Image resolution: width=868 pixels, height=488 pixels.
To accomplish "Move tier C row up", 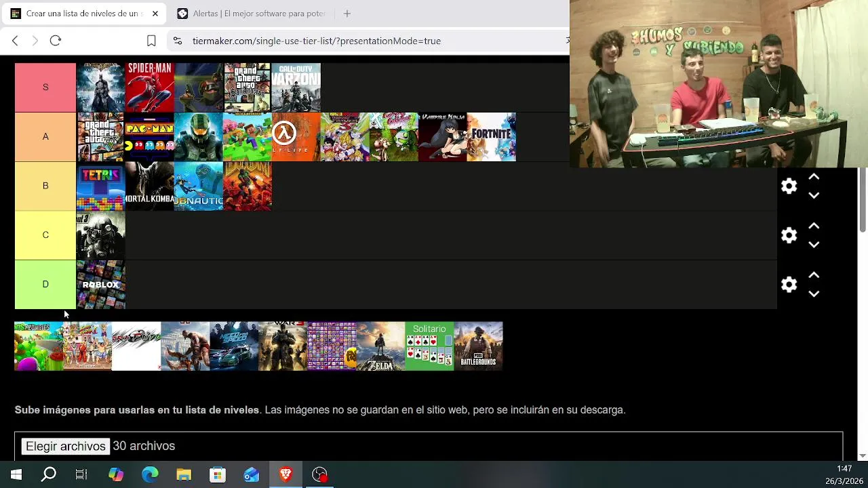I will tap(814, 226).
